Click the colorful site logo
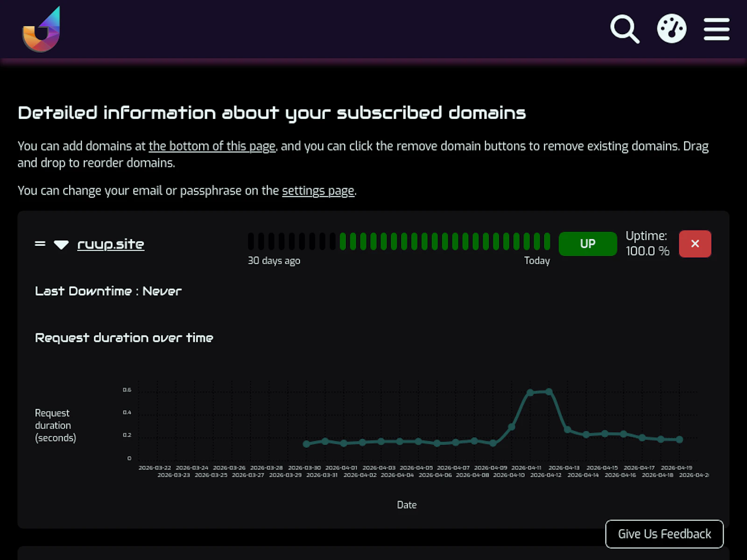Screen dimensions: 747x560 (x=42, y=29)
